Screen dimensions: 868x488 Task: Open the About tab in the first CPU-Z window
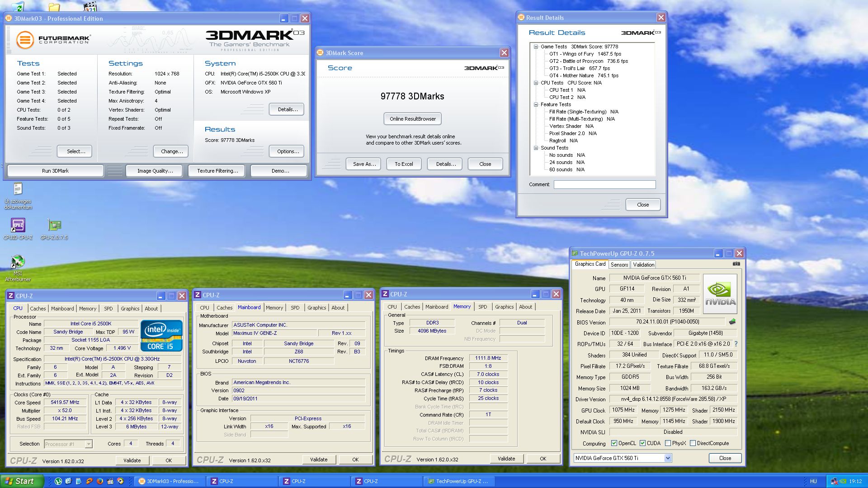pyautogui.click(x=151, y=309)
